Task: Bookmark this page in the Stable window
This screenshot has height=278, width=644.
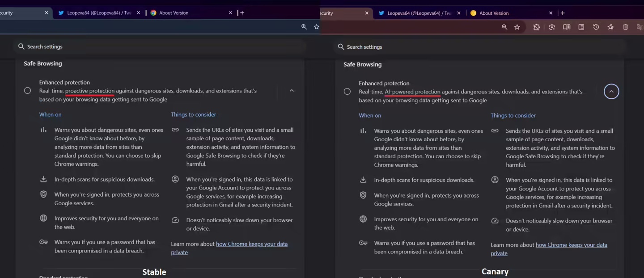Action: click(317, 27)
